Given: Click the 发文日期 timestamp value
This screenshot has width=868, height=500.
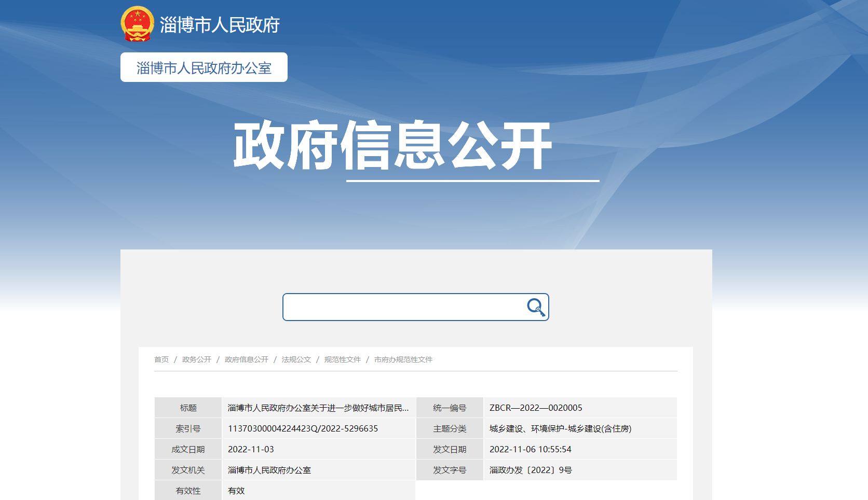Looking at the screenshot, I should pos(530,449).
